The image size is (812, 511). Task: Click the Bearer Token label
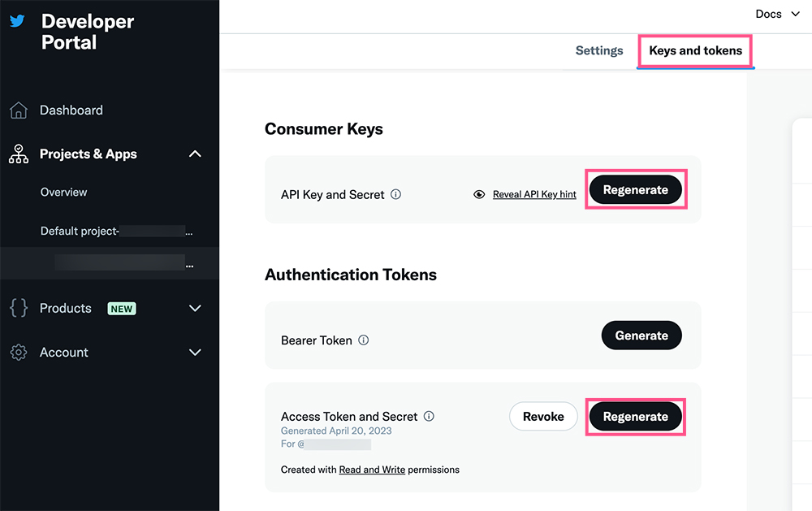[x=317, y=340]
